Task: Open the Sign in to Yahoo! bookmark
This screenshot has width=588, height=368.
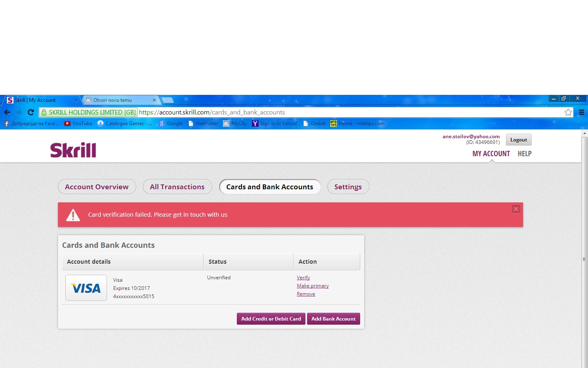Action: pos(275,123)
